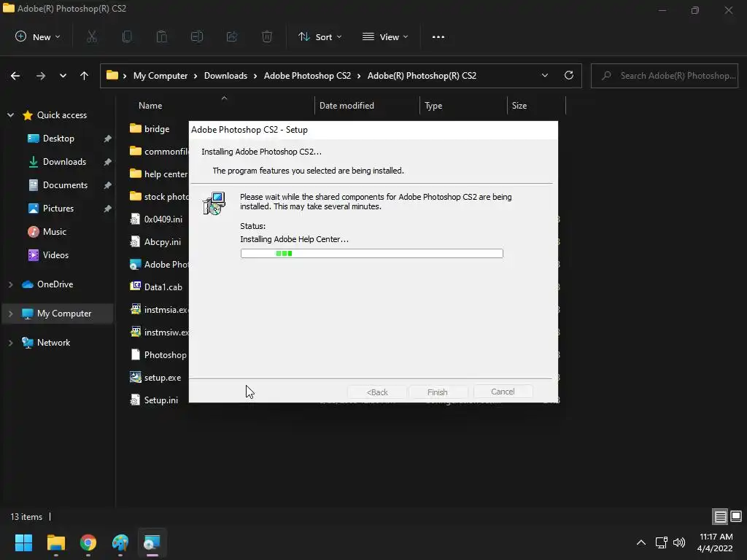Click the Delete trash icon in toolbar
This screenshot has width=747, height=560.
(x=267, y=36)
